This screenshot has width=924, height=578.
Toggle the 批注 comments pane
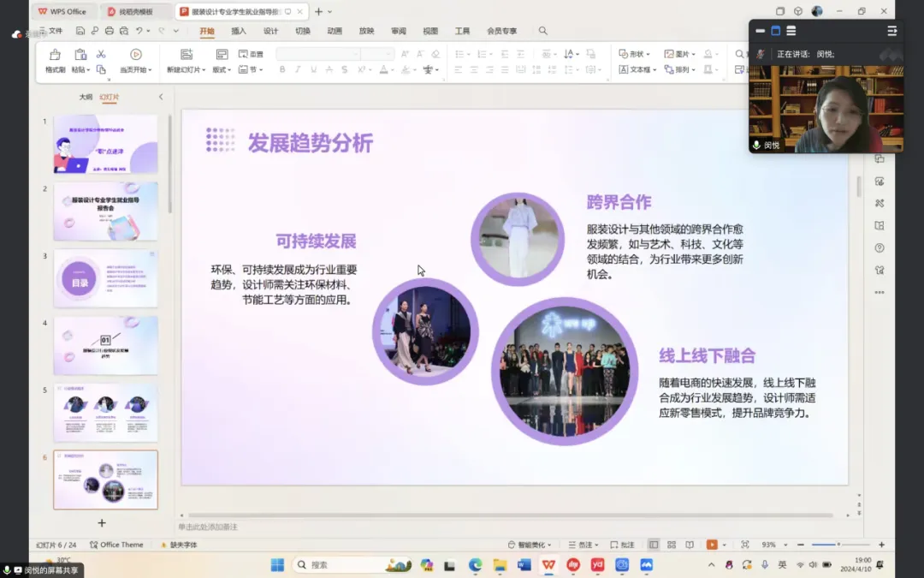click(622, 545)
